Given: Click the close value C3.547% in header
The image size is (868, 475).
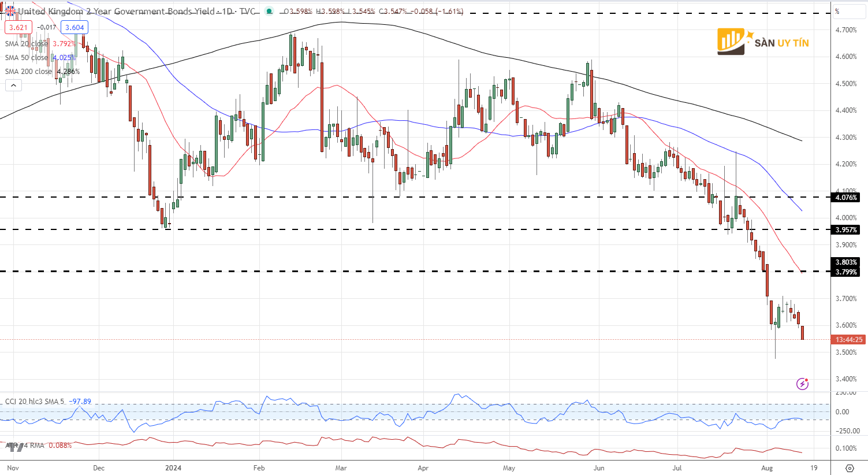Looking at the screenshot, I should pyautogui.click(x=393, y=12).
